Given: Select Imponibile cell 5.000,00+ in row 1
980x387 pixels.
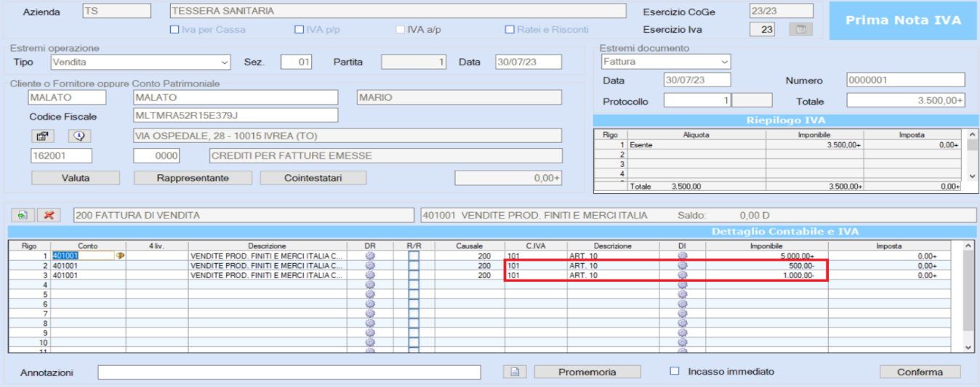Looking at the screenshot, I should point(766,256).
